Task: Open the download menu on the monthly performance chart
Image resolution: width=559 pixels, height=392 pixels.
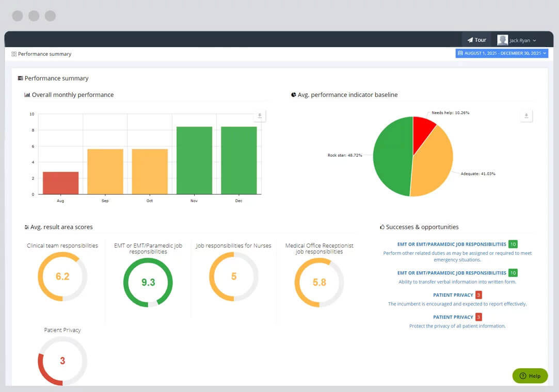Action: click(260, 116)
